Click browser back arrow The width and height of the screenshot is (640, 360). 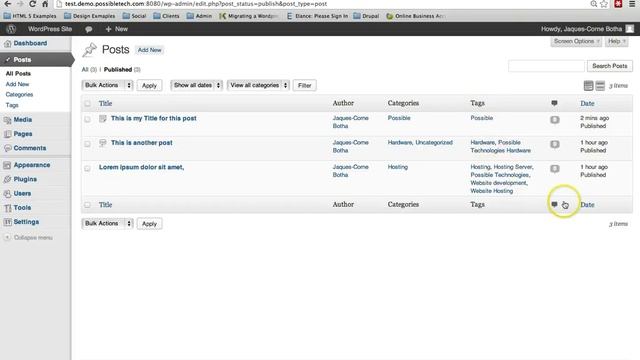[x=8, y=4]
